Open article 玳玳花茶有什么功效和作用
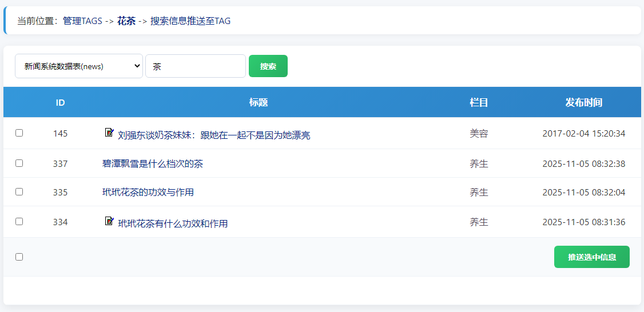Image resolution: width=644 pixels, height=312 pixels. click(173, 224)
